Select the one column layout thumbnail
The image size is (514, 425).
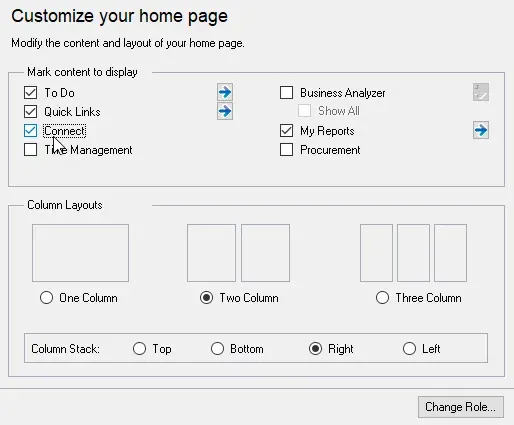[x=80, y=253]
